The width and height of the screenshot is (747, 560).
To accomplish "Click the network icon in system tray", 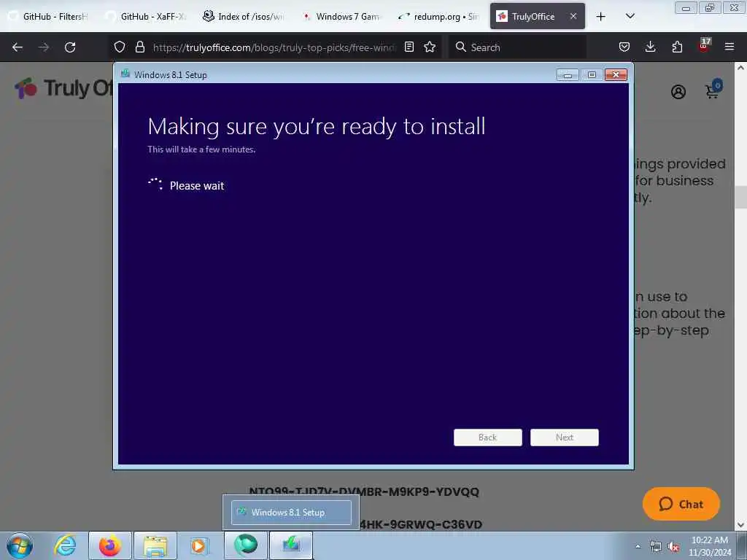I will pyautogui.click(x=656, y=546).
